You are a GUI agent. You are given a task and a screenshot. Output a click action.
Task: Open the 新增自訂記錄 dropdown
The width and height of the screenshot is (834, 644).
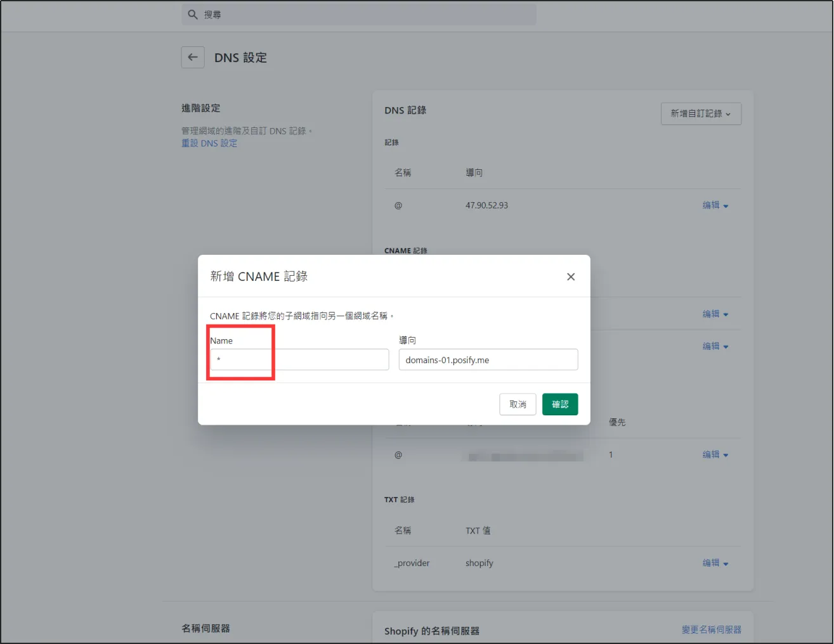tap(701, 114)
